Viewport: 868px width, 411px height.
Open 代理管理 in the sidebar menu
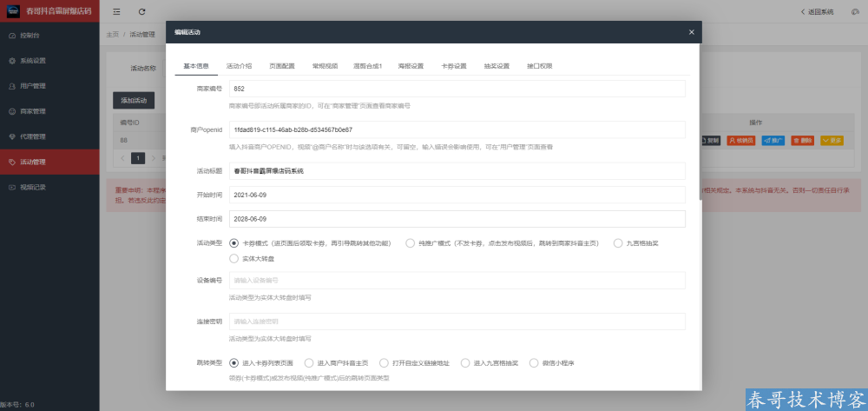[x=49, y=136]
